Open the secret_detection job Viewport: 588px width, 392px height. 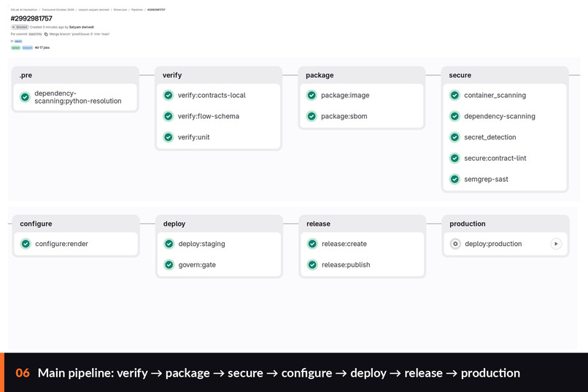(x=490, y=137)
